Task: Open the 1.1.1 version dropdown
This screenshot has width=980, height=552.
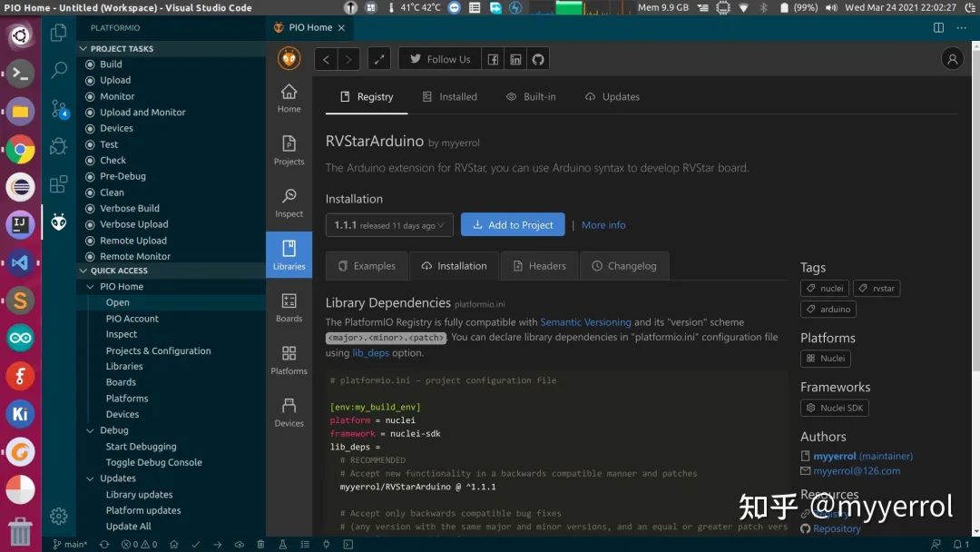Action: 388,225
